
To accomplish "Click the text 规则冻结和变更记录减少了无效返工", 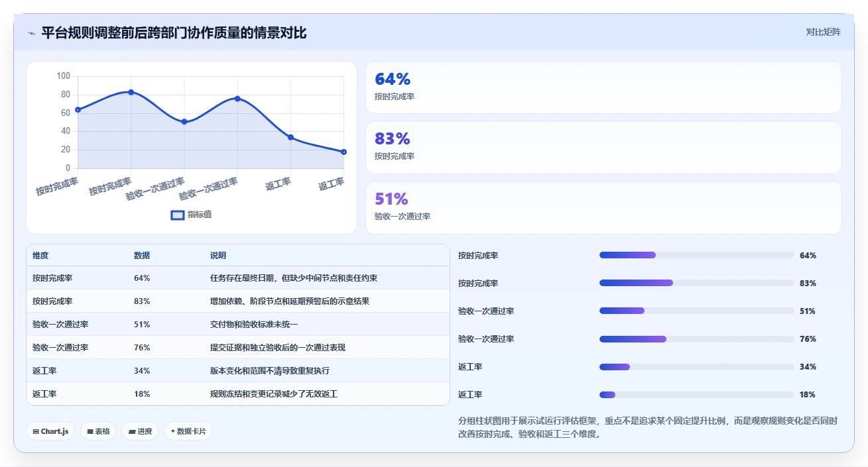I will [x=274, y=394].
